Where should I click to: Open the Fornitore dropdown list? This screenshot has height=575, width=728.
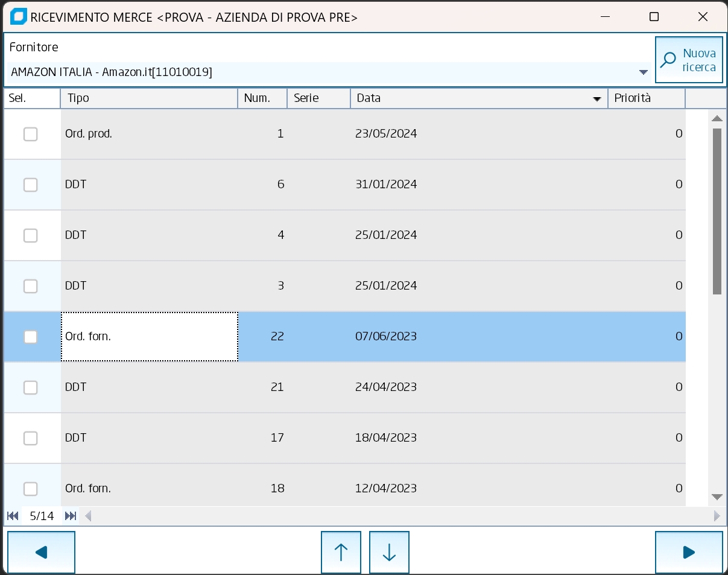643,72
